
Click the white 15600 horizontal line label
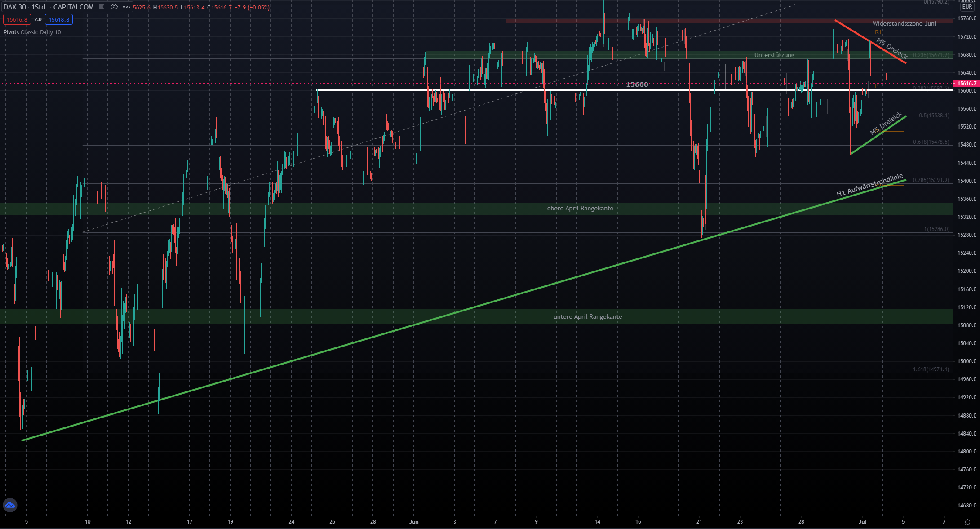(637, 84)
